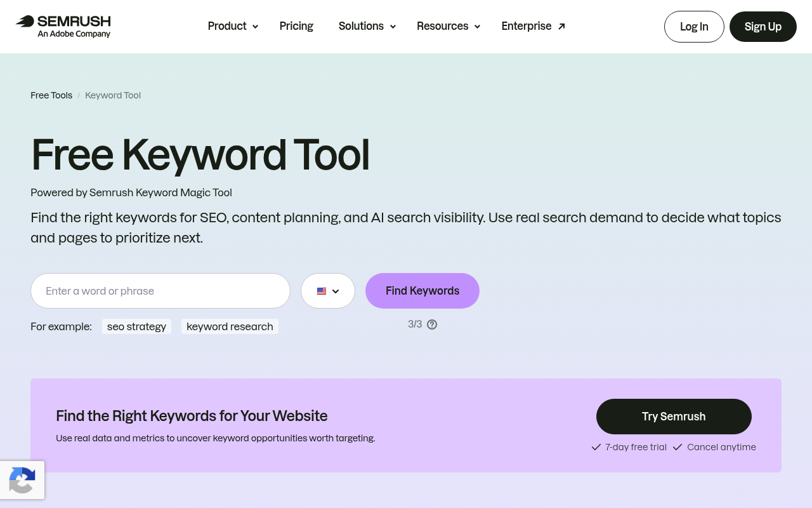The image size is (812, 508).
Task: Click the question mark help icon
Action: [x=432, y=324]
